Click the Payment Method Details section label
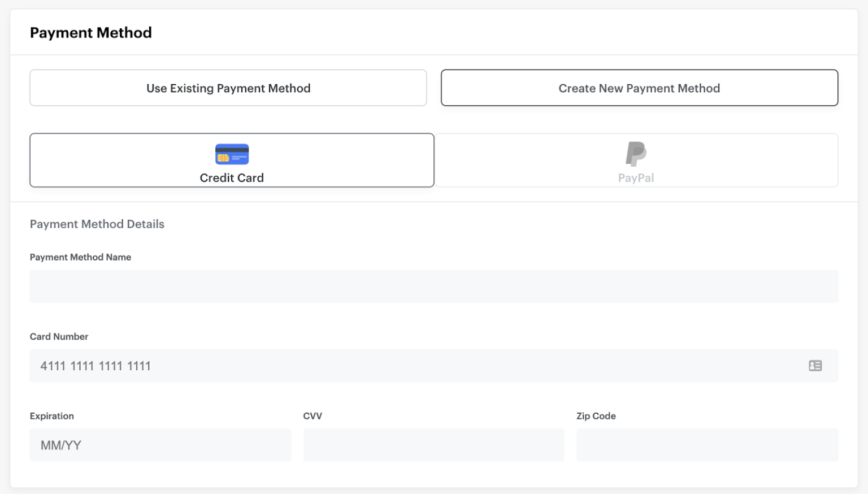The image size is (868, 494). [97, 224]
